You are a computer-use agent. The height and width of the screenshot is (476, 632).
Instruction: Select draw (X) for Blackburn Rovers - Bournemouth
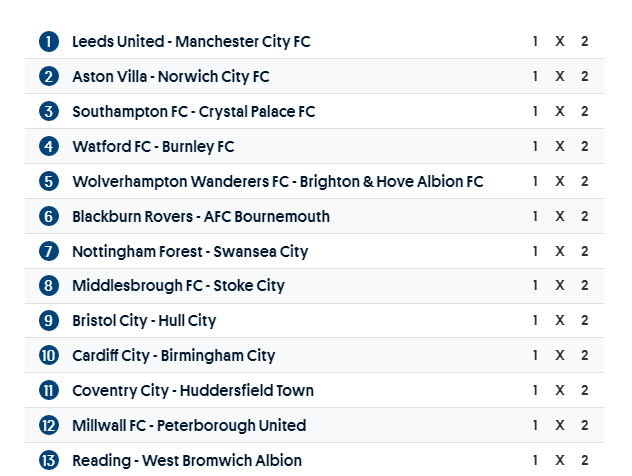pyautogui.click(x=560, y=216)
